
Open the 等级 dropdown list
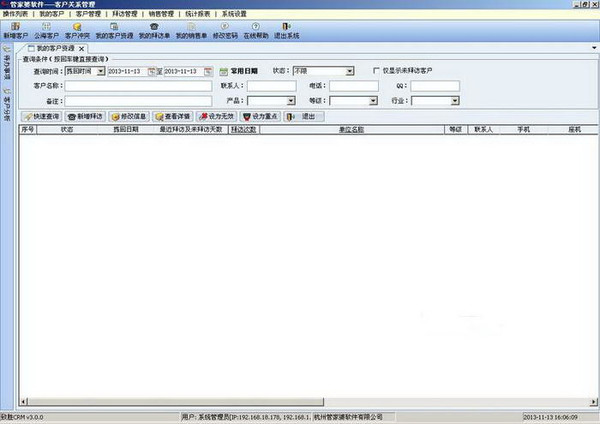pos(373,100)
